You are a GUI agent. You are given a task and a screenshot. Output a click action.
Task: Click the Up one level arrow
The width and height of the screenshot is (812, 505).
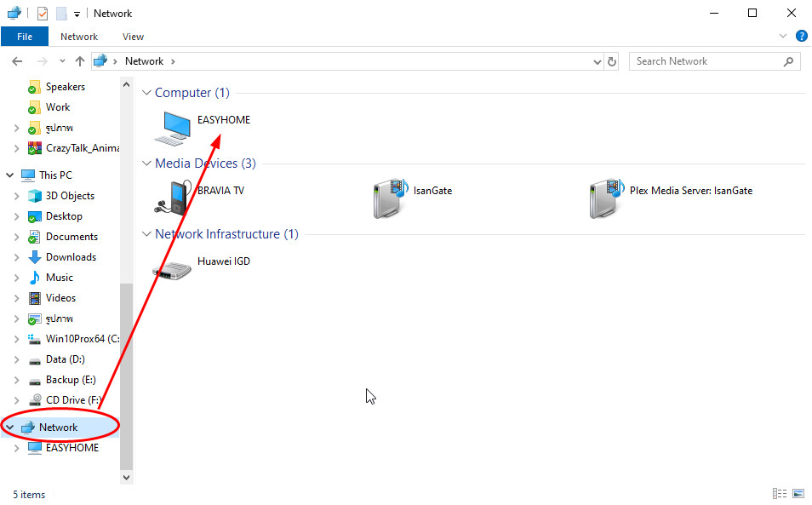point(80,61)
